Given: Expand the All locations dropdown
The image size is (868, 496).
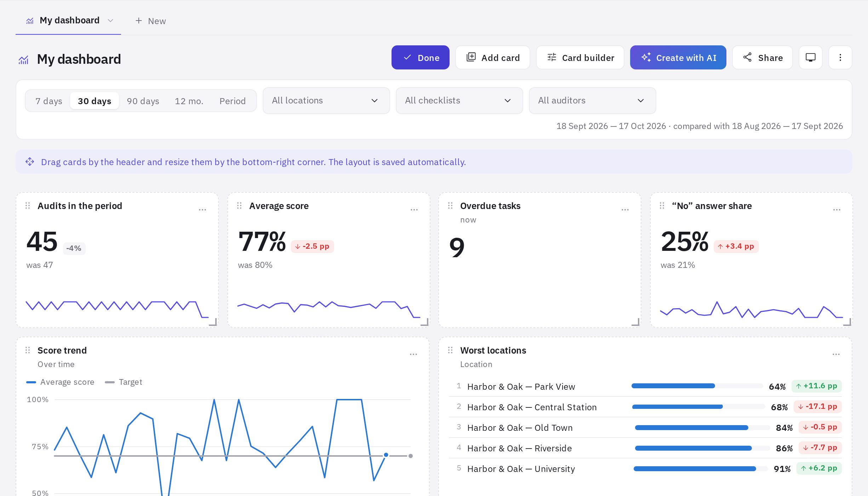Looking at the screenshot, I should coord(326,101).
